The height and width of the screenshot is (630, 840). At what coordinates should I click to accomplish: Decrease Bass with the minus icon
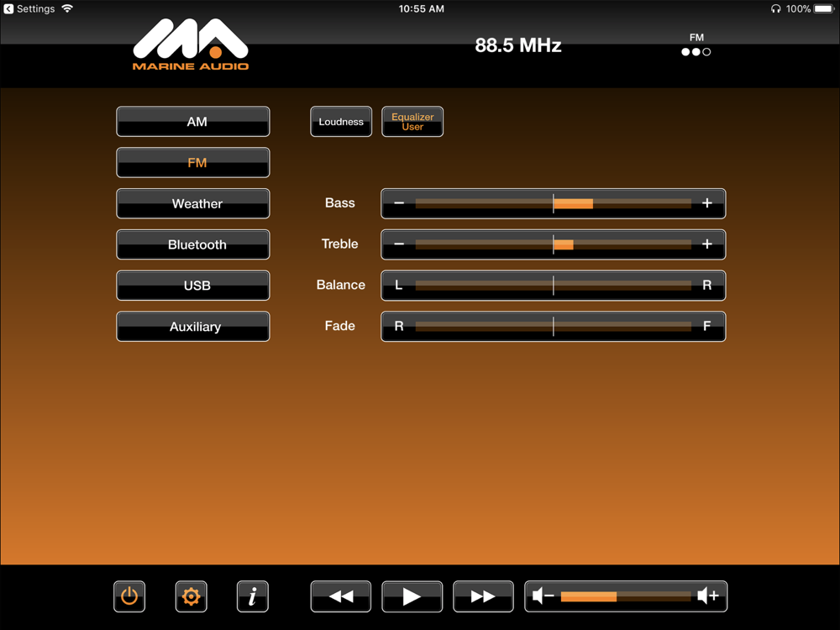click(399, 203)
